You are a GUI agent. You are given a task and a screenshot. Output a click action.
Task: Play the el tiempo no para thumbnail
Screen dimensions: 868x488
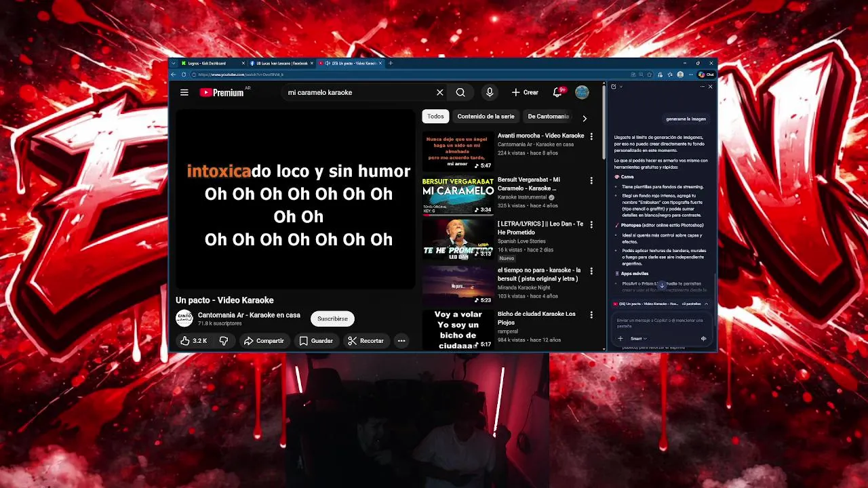(458, 285)
